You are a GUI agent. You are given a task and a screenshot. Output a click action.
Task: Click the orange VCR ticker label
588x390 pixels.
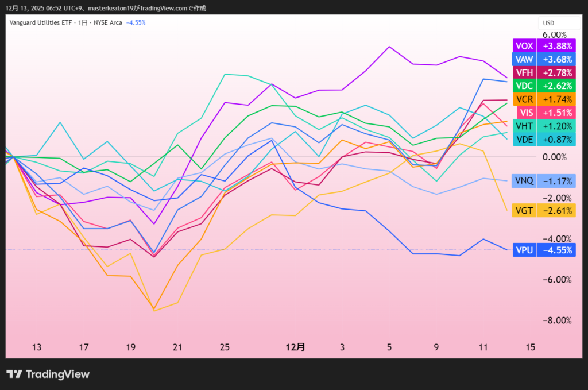524,99
